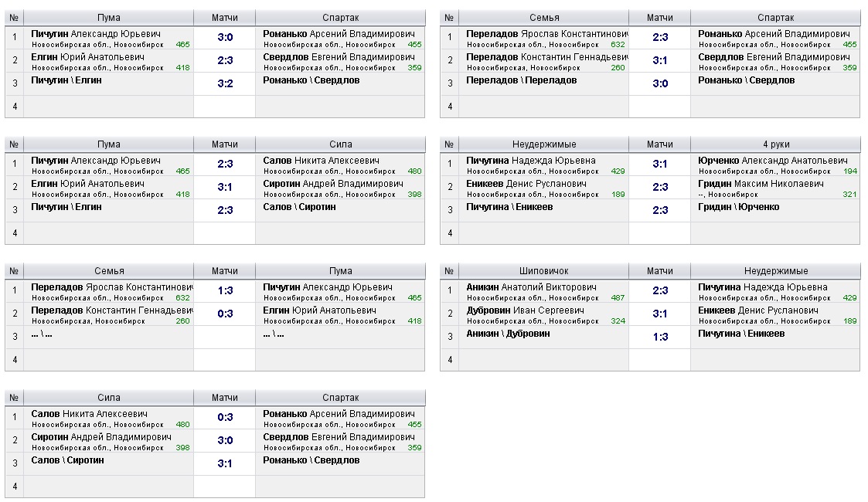Image resolution: width=868 pixels, height=502 pixels.
Task: Click the 4 руки team header
Action: click(x=775, y=144)
